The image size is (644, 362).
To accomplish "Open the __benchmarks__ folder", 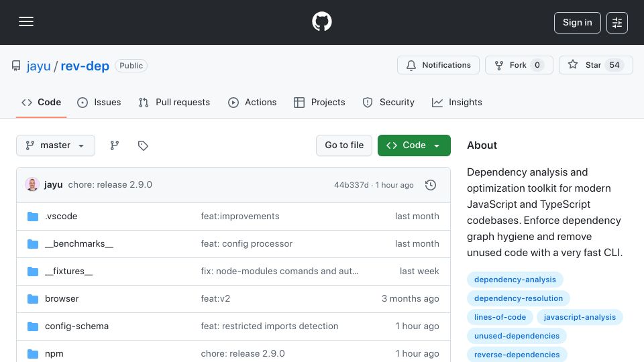I will click(x=79, y=244).
